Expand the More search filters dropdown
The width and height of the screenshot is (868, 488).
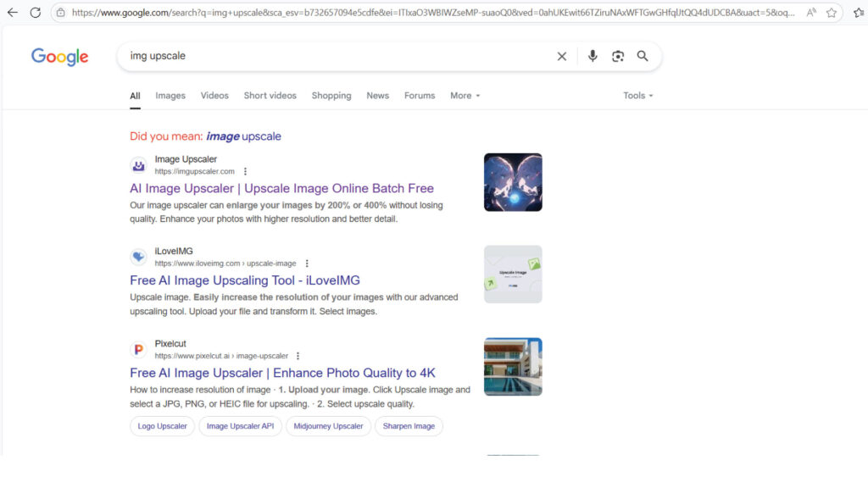[465, 96]
